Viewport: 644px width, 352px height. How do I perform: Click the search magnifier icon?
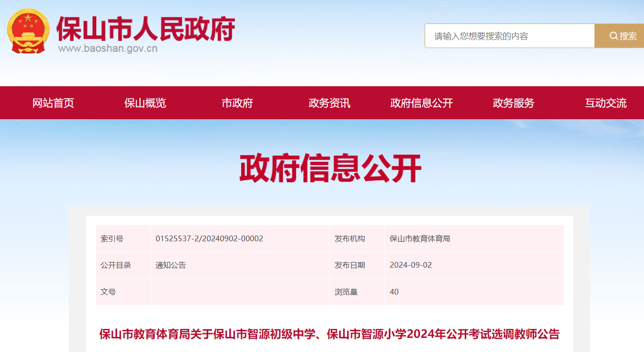point(613,36)
